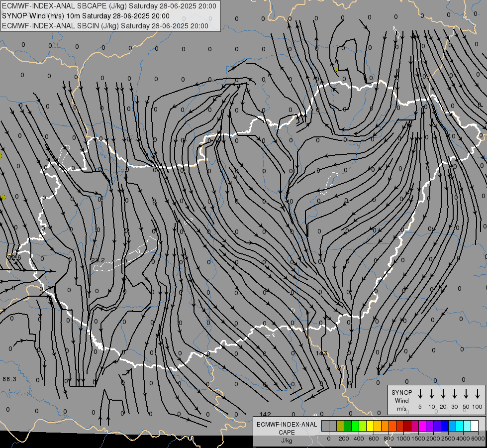Screen dimensions: 487x448
Task: Click the SBCAPE title line in header
Action: click(109, 6)
